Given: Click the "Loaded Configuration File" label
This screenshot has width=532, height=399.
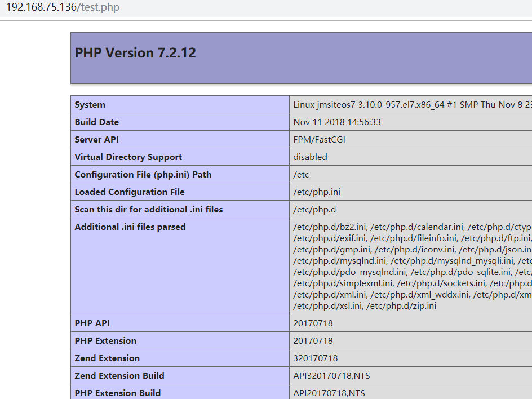Looking at the screenshot, I should tap(130, 192).
